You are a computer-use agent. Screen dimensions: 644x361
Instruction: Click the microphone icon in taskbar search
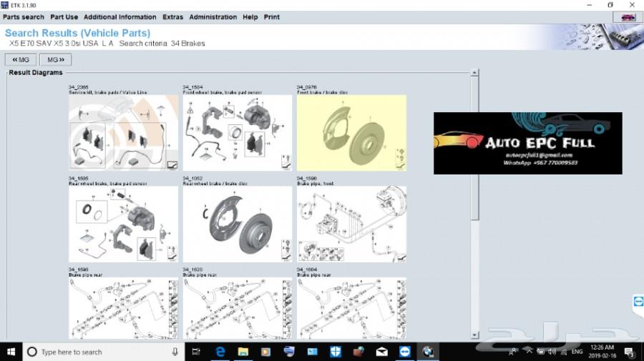[175, 352]
